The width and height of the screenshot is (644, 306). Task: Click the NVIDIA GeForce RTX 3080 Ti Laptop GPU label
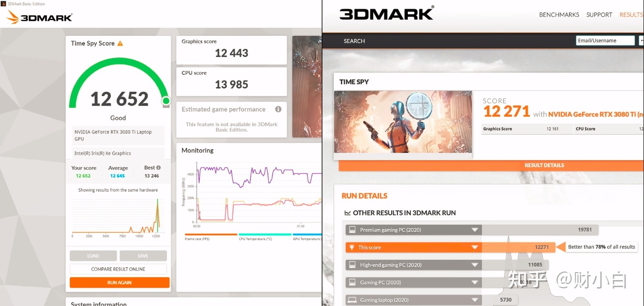point(113,136)
